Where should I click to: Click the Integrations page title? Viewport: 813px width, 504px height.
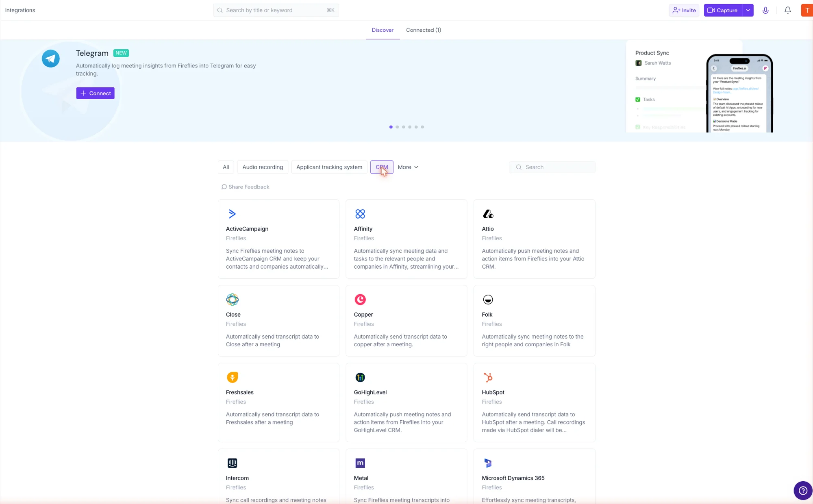[x=20, y=10]
